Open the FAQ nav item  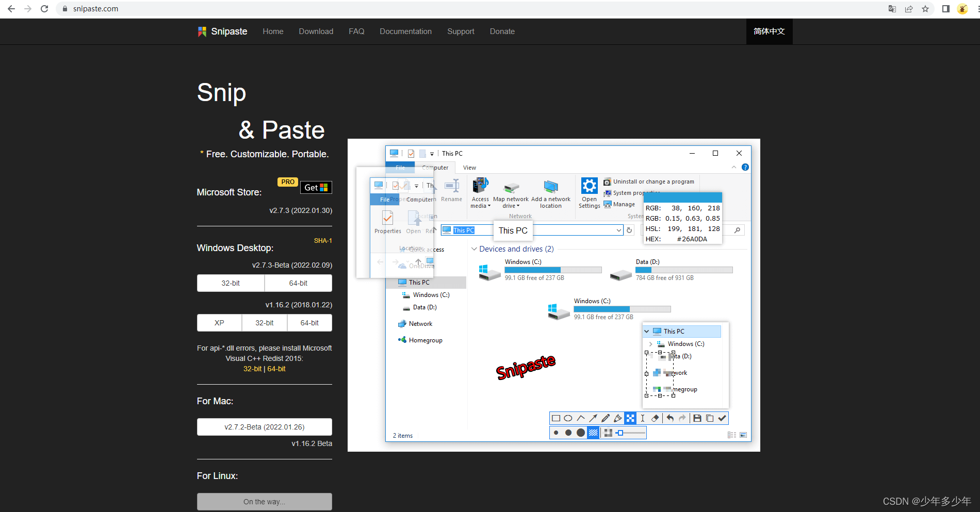click(356, 31)
